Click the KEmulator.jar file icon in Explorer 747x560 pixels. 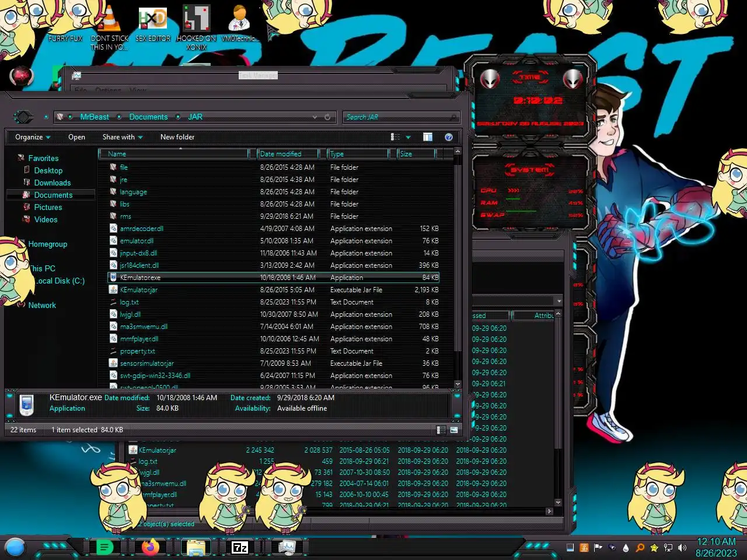click(x=114, y=289)
